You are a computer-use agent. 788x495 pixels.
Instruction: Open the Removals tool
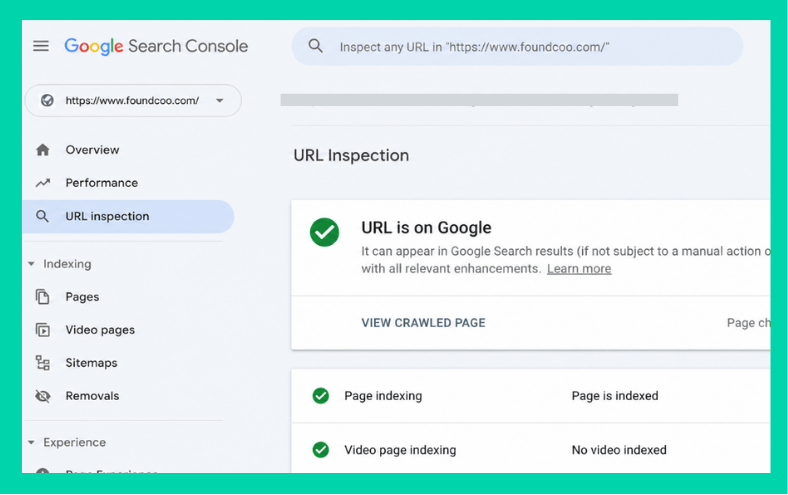click(92, 396)
